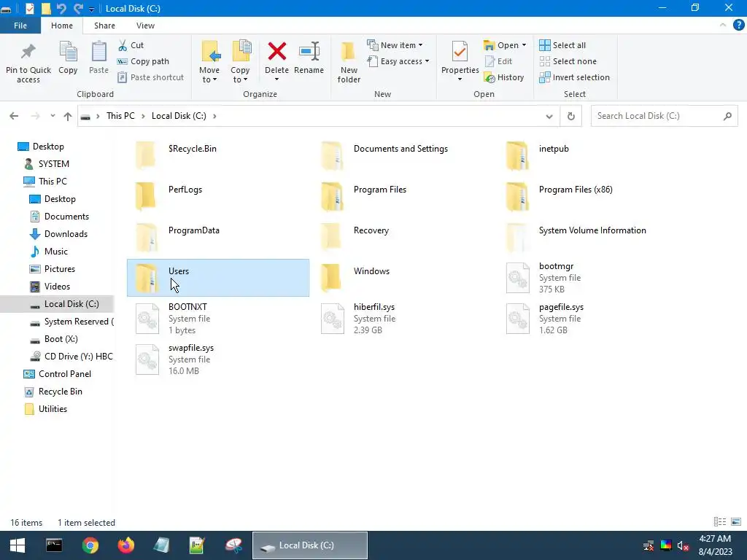Image resolution: width=747 pixels, height=560 pixels.
Task: Launch Firefox from the taskbar
Action: [126, 545]
